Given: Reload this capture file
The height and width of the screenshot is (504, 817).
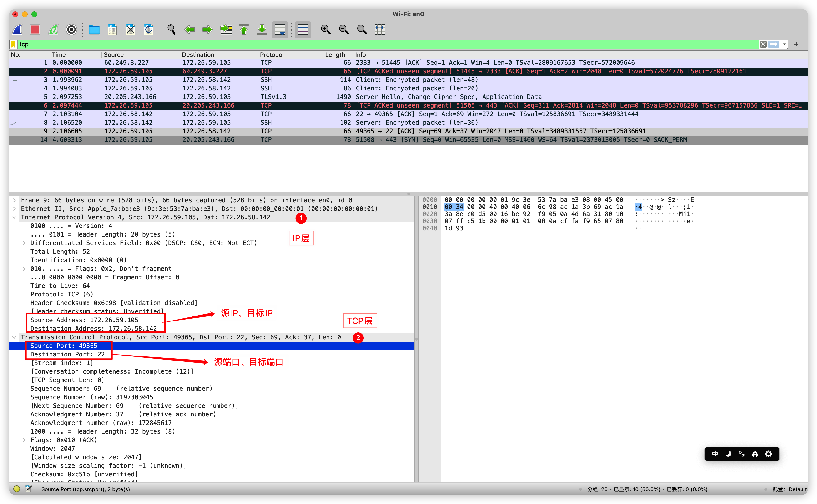Looking at the screenshot, I should coord(148,29).
